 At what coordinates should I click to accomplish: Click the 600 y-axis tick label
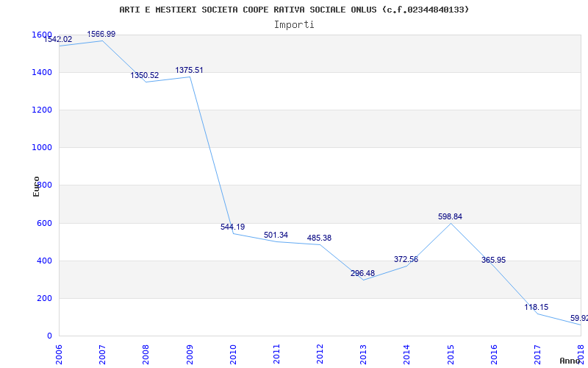tap(45, 224)
